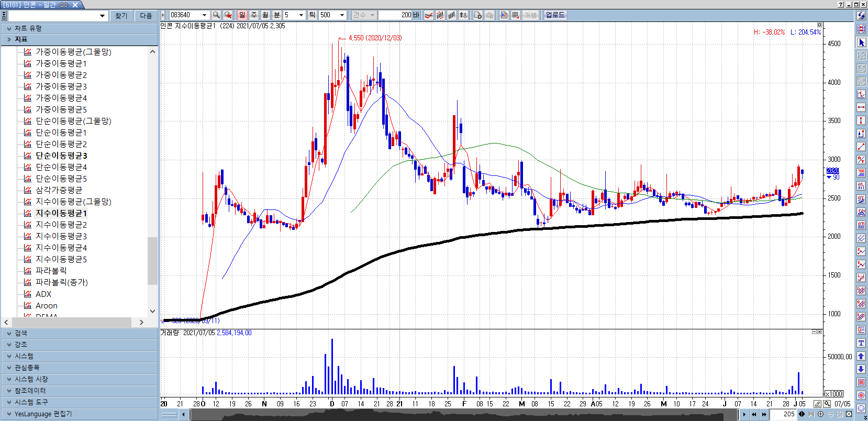The image size is (868, 421).
Task: Click the line chart type icon
Action: [x=428, y=15]
